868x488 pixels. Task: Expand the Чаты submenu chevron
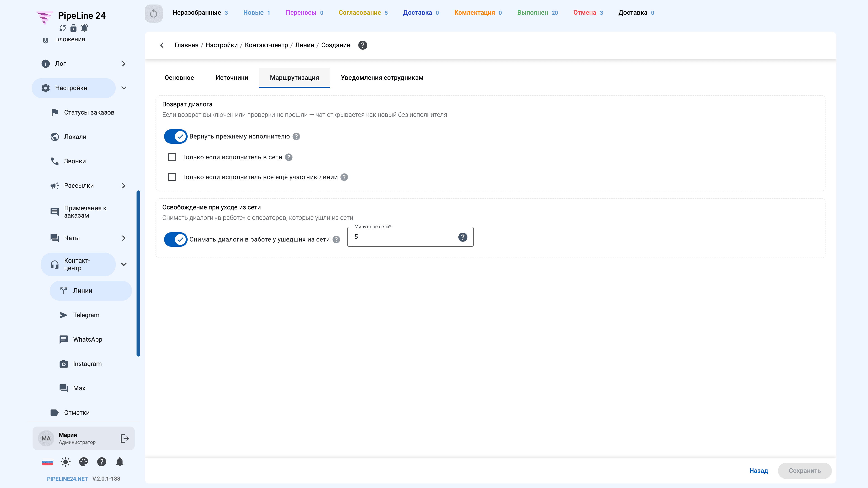(124, 238)
